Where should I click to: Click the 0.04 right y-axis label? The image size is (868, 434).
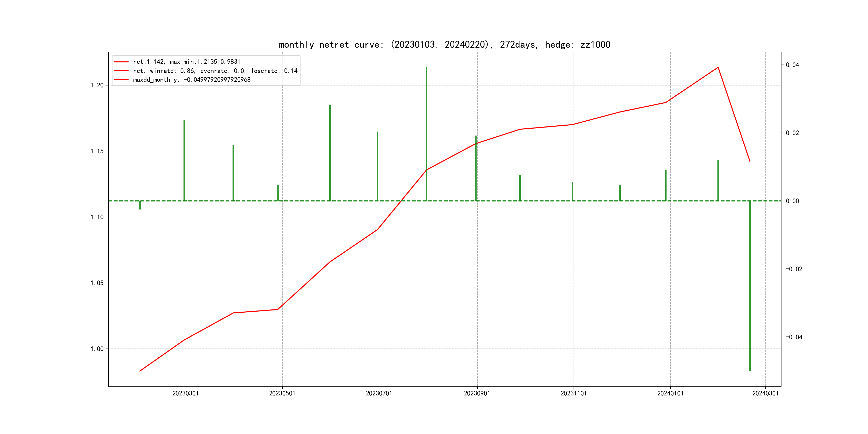[792, 65]
